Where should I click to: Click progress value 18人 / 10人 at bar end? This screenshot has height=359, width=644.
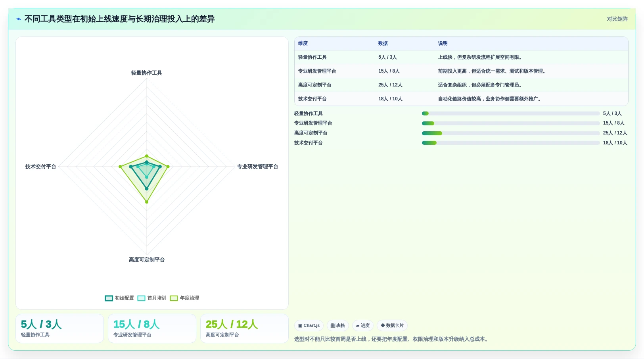click(x=615, y=143)
